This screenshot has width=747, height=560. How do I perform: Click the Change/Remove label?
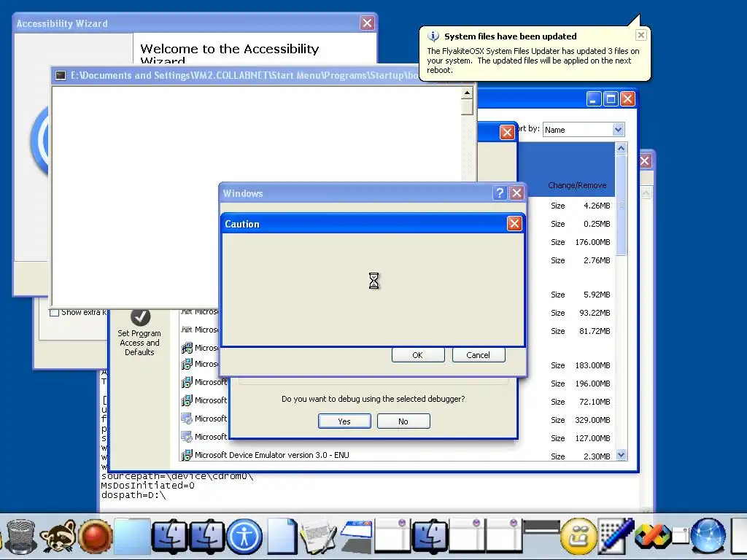point(577,185)
